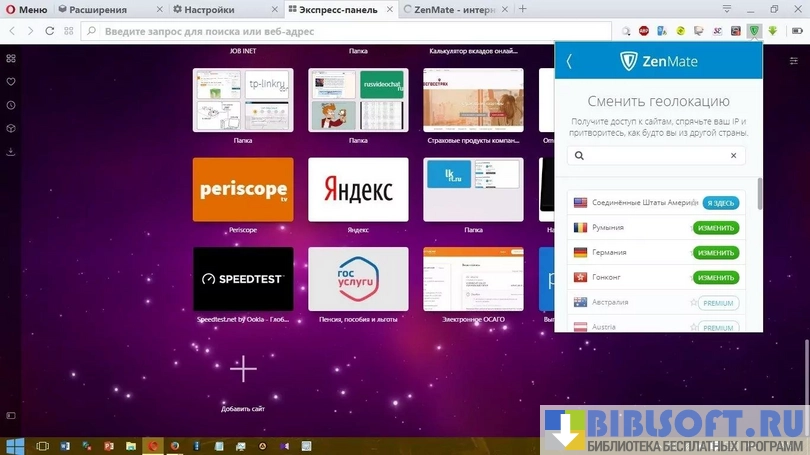Open bookmarks heart icon in sidebar
The width and height of the screenshot is (810, 455).
11,81
